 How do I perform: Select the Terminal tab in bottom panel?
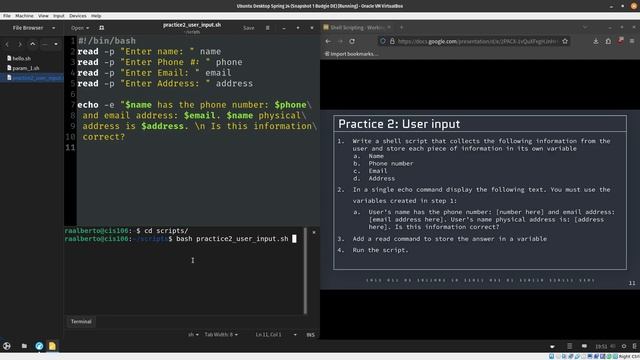[x=81, y=322]
